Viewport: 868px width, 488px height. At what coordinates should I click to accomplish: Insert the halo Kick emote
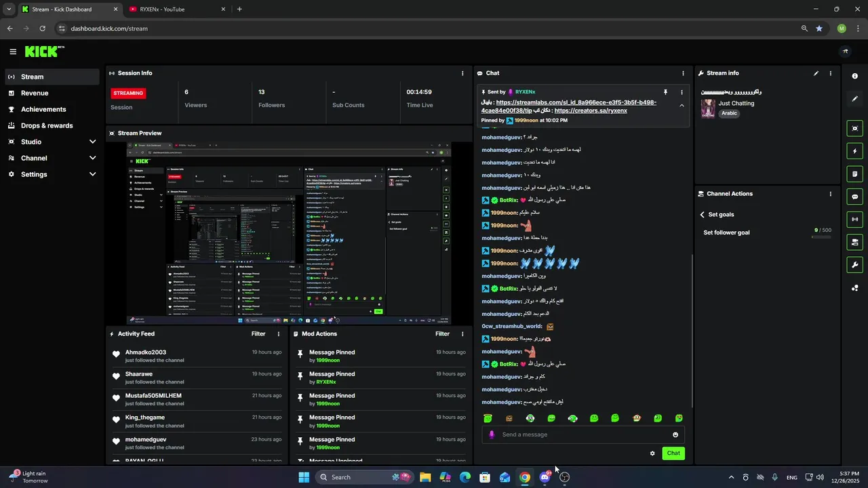(x=488, y=418)
